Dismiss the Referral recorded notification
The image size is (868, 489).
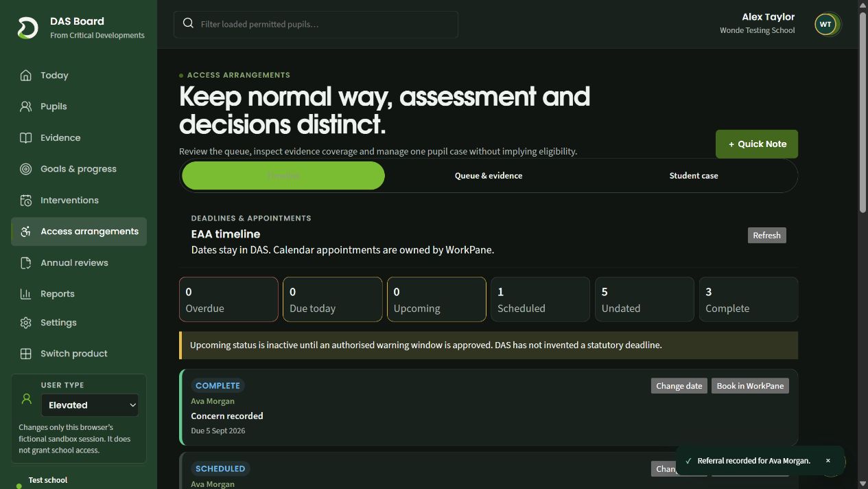(828, 461)
